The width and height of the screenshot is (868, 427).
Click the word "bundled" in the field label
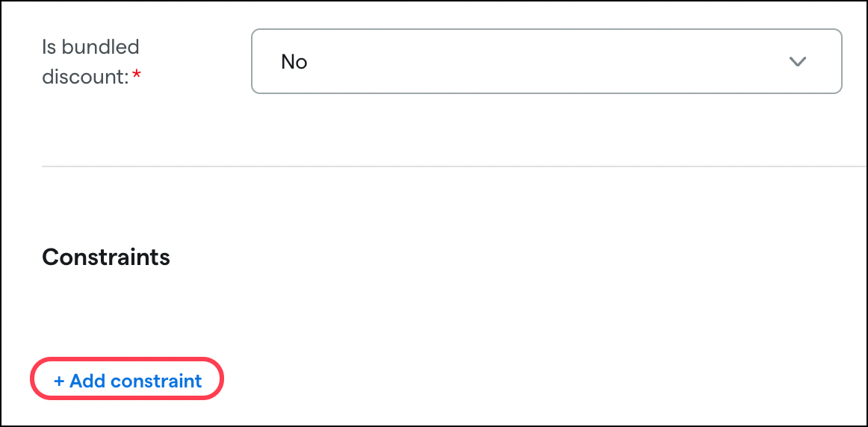click(x=100, y=47)
